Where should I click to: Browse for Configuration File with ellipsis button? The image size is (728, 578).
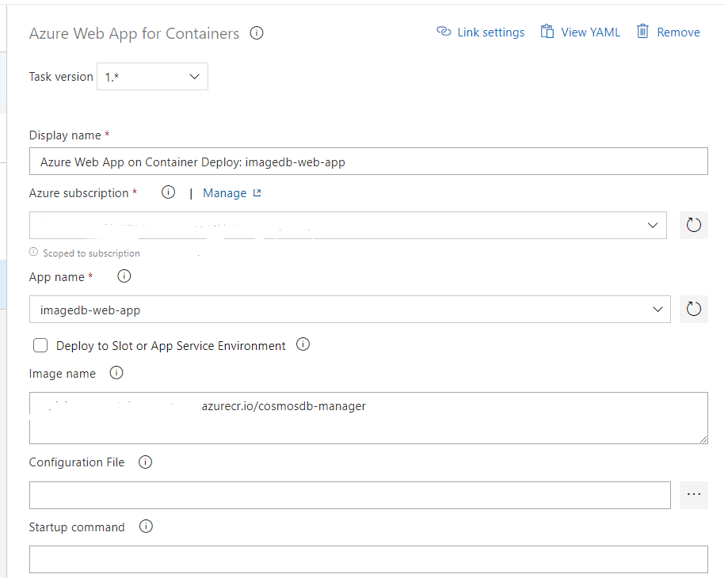pos(694,494)
